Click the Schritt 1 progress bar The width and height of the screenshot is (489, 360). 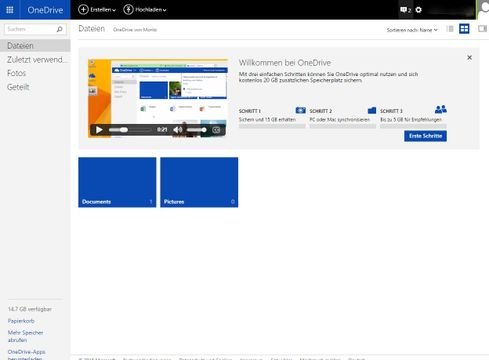(x=272, y=126)
